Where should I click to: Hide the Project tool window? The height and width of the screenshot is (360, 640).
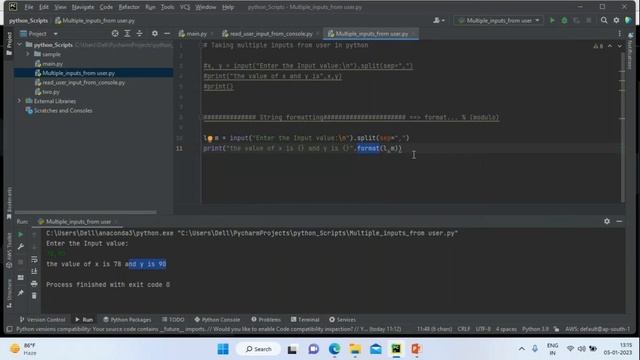(x=167, y=33)
